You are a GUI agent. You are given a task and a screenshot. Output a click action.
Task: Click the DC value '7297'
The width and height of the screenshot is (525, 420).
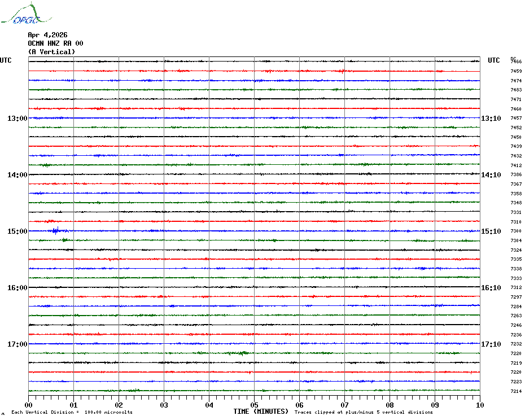pyautogui.click(x=516, y=297)
